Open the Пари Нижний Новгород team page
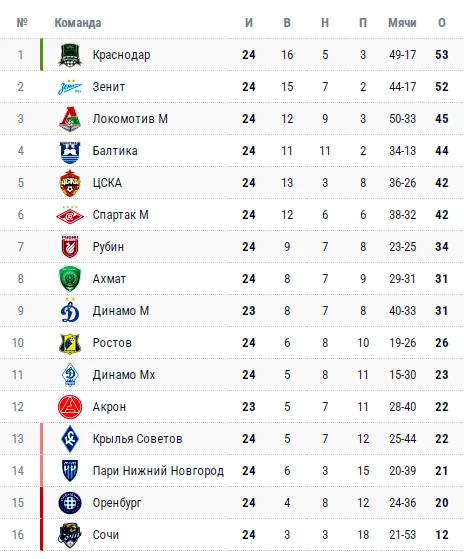Viewport: 464px width, 559px height. click(158, 471)
